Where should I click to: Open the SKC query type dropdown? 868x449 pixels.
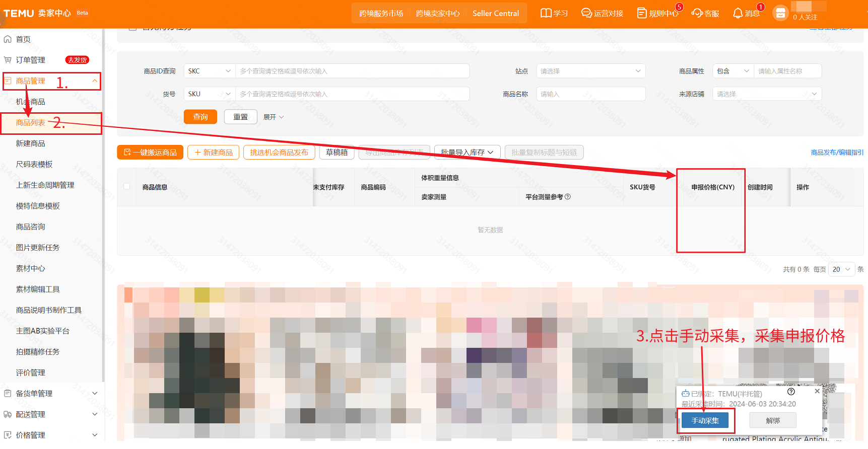(x=210, y=71)
